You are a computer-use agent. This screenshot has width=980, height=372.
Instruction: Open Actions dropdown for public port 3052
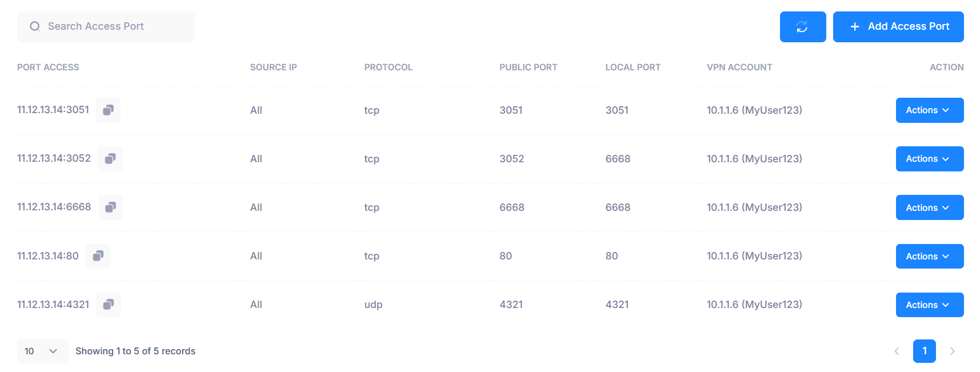click(930, 159)
